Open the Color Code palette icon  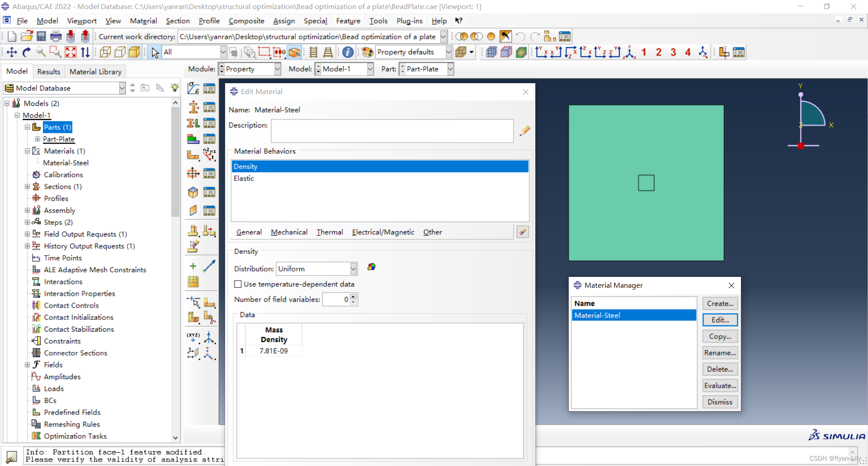pos(367,52)
